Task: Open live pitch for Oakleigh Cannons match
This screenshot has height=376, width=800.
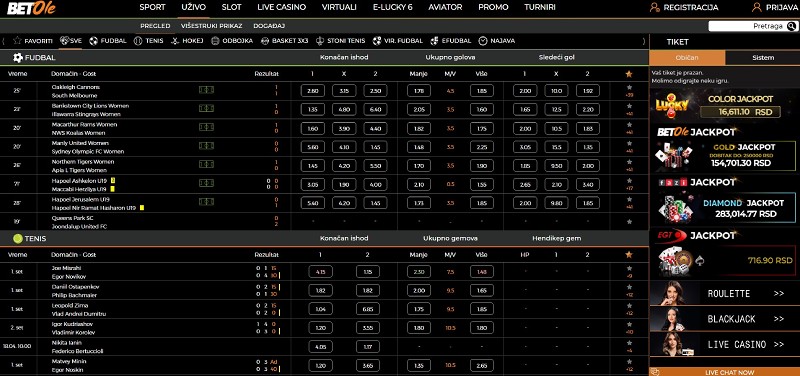Action: (x=206, y=90)
